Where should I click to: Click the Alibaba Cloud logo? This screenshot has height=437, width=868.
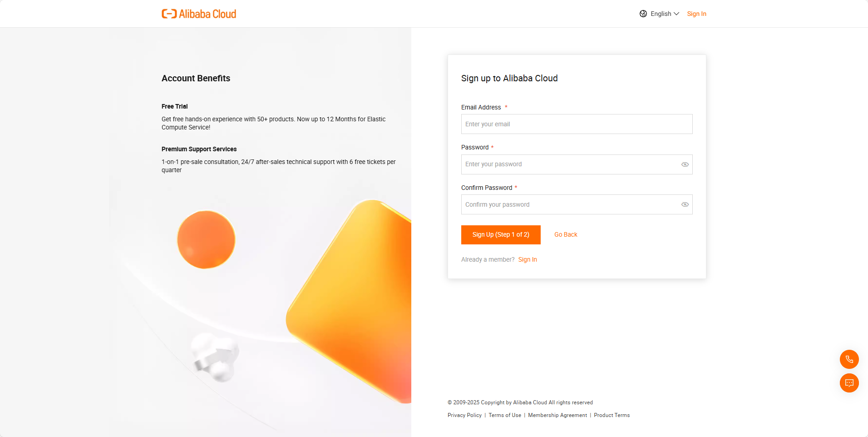click(x=199, y=14)
